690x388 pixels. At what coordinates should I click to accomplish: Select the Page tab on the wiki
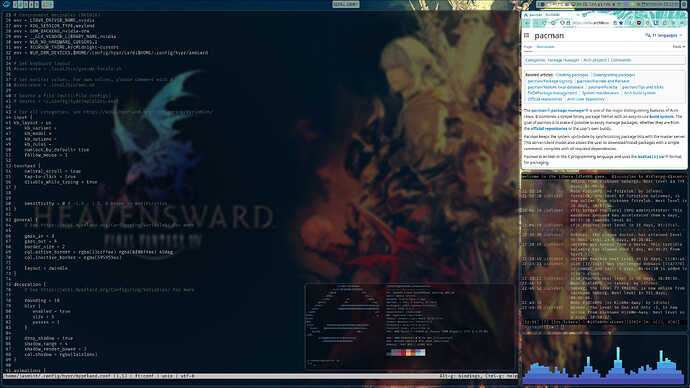(528, 47)
